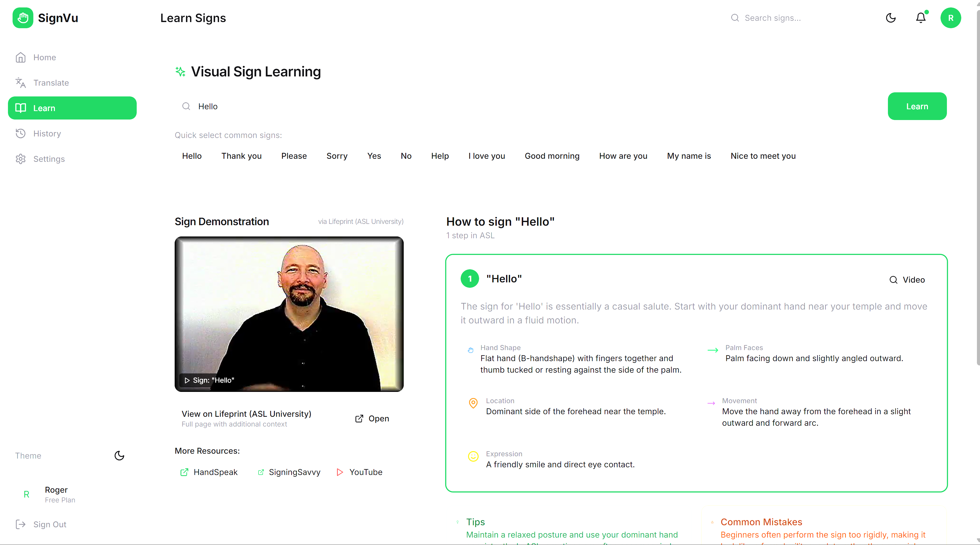Open user avatar R menu
This screenshot has height=545, width=980.
pyautogui.click(x=950, y=18)
